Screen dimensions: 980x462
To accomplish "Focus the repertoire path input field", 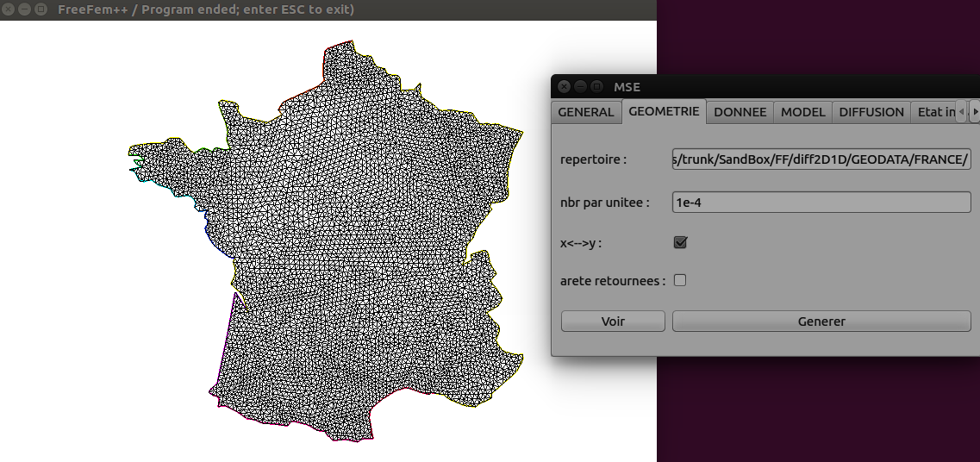I will point(821,159).
